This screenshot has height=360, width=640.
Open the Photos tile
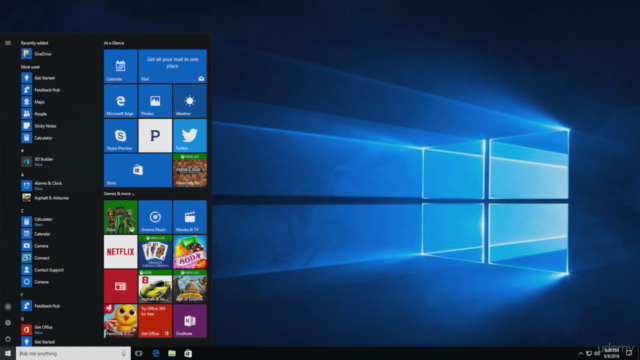tap(155, 101)
